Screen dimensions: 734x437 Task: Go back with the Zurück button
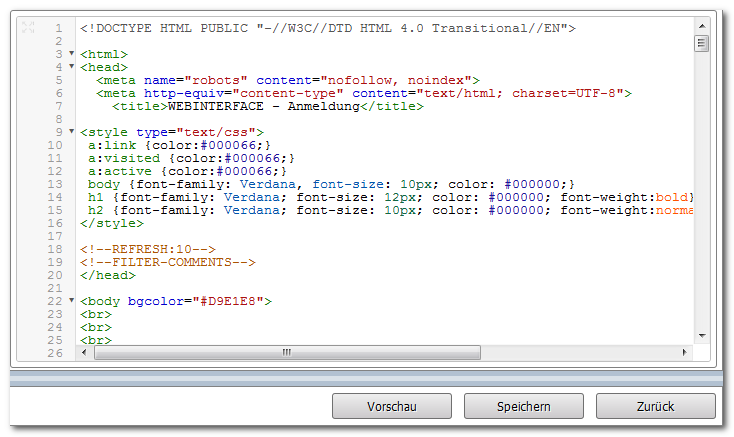655,406
